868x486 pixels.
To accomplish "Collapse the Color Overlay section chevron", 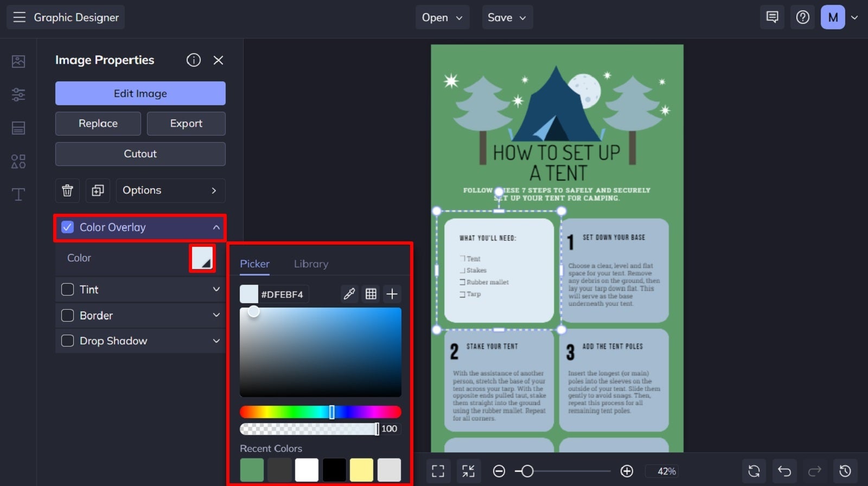I will click(216, 227).
